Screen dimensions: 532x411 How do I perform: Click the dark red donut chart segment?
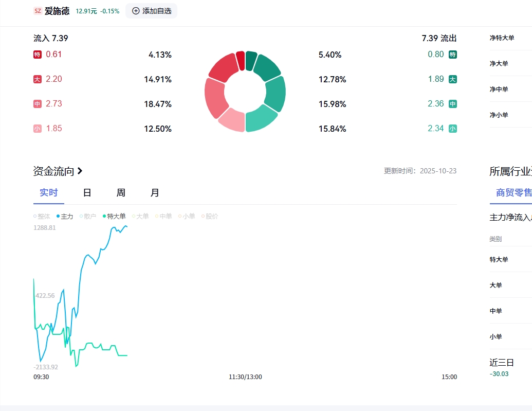point(241,60)
